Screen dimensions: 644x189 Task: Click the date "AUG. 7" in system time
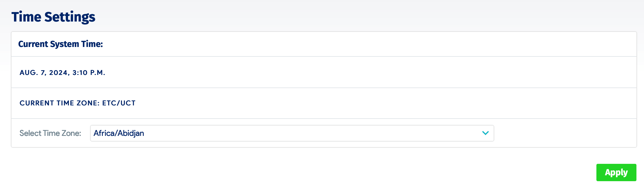(32, 73)
